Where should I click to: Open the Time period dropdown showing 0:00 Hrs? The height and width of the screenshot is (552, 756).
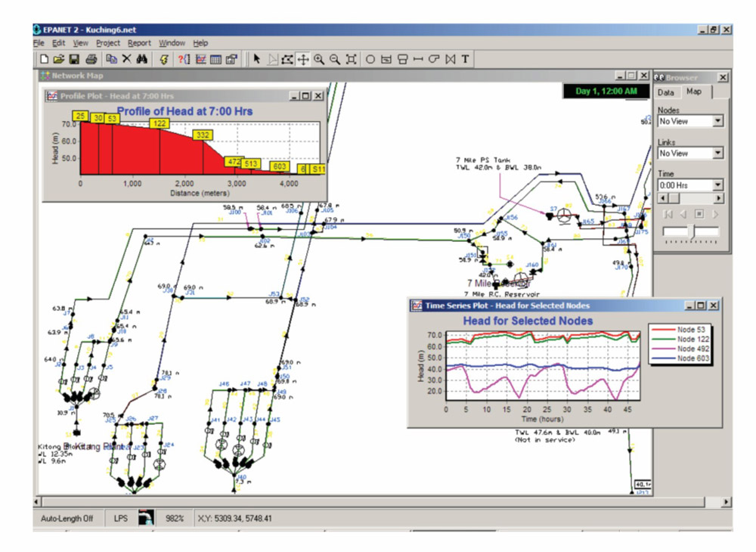[x=718, y=185]
